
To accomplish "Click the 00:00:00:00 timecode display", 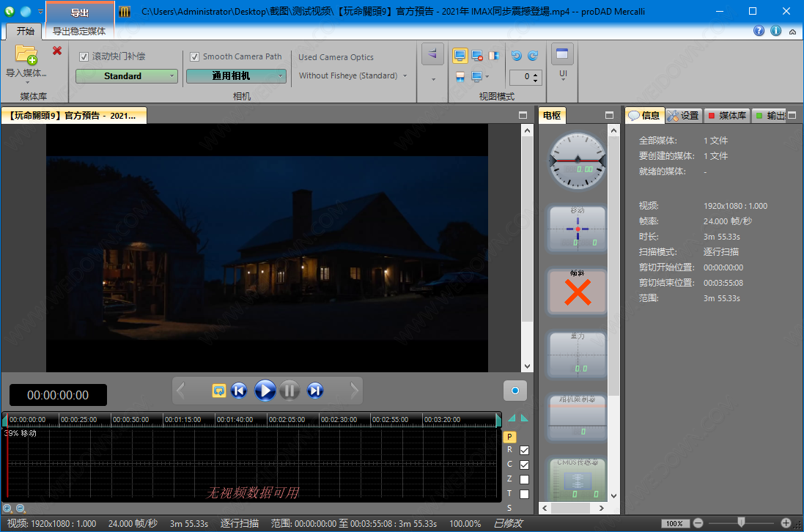I will point(58,395).
